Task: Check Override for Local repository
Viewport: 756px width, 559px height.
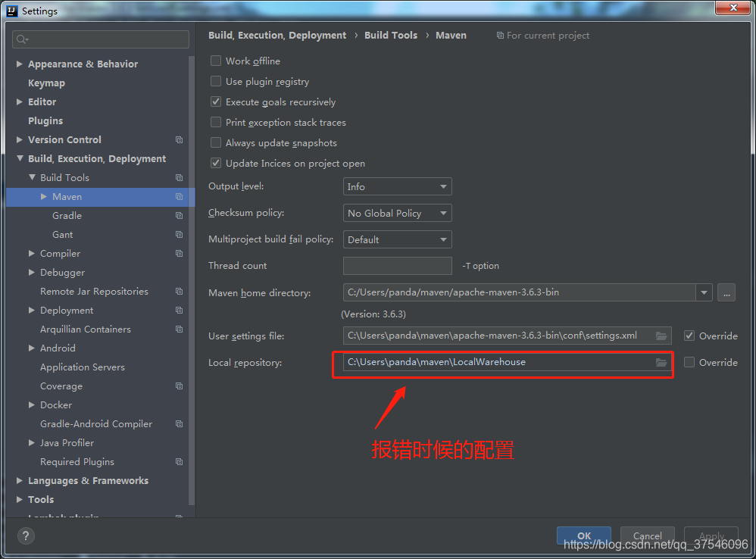Action: [689, 362]
